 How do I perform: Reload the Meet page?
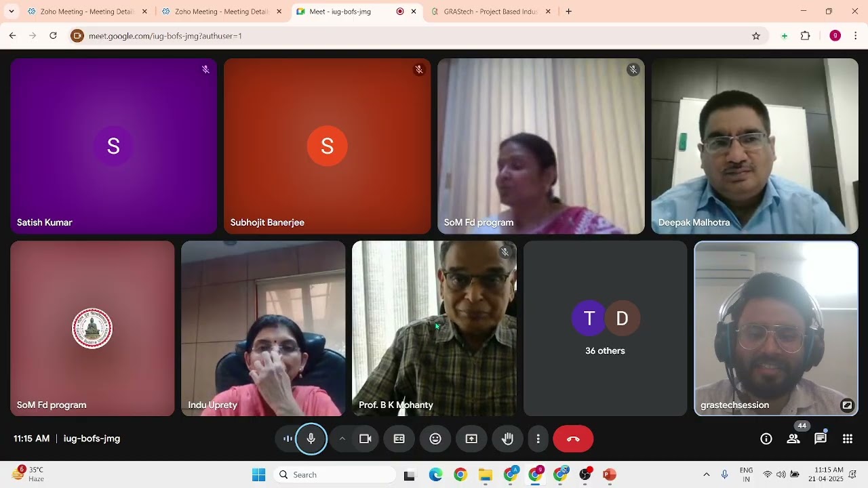[53, 36]
